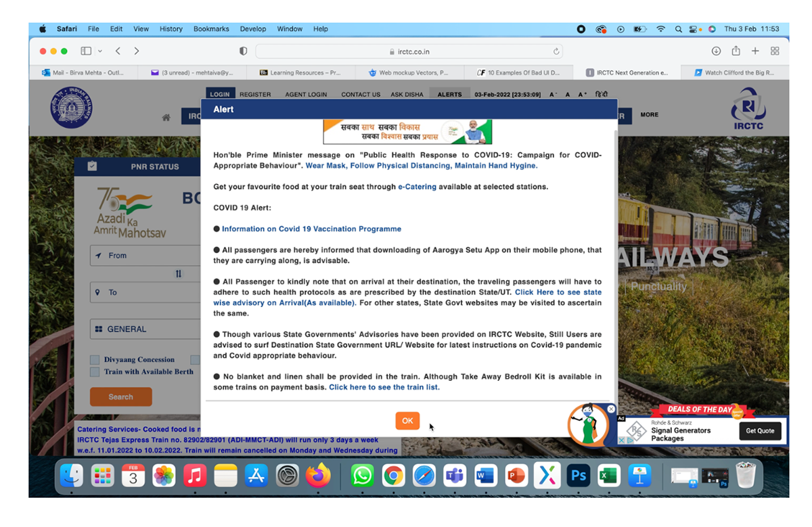The image size is (812, 527).
Task: Open Wi-Fi status in the menu bar
Action: [x=660, y=29]
